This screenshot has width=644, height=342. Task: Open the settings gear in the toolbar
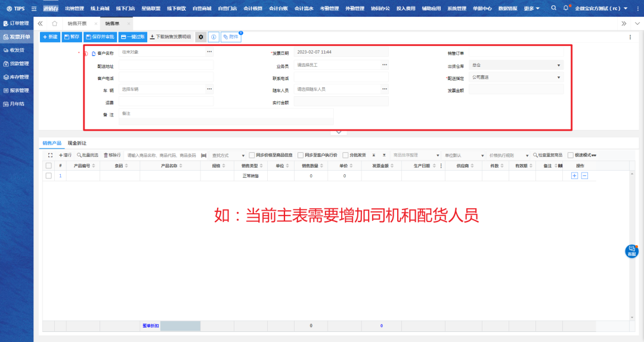click(x=201, y=37)
